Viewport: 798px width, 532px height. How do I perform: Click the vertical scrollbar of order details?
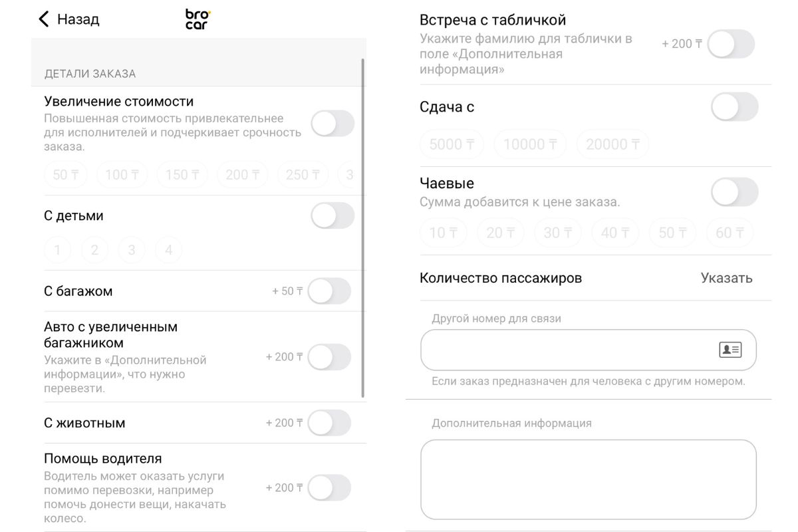[363, 226]
